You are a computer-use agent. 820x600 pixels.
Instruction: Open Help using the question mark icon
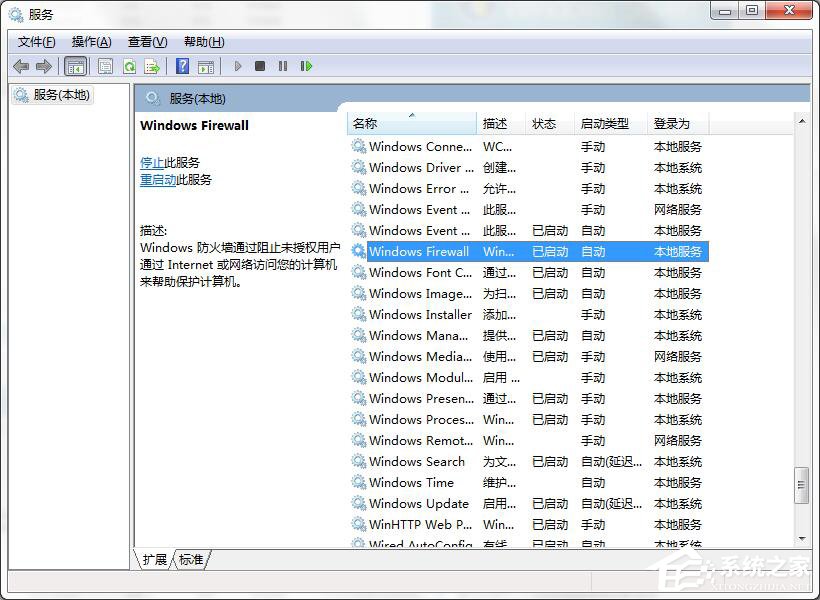tap(182, 66)
